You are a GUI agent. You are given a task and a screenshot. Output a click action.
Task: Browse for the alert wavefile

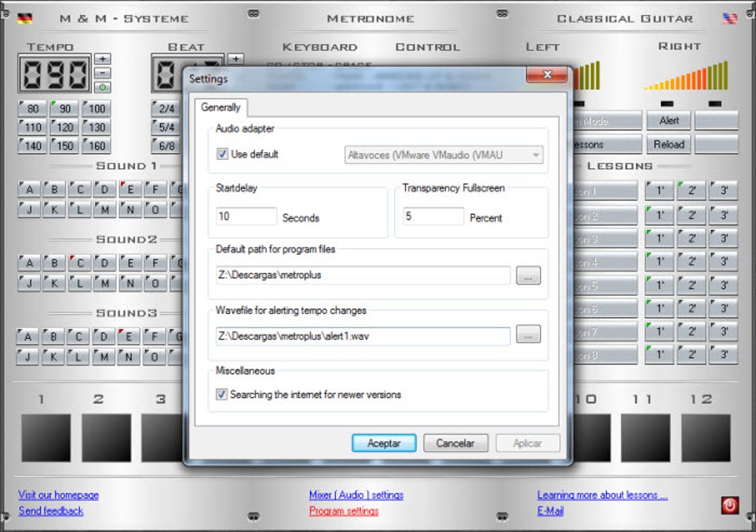pyautogui.click(x=528, y=334)
